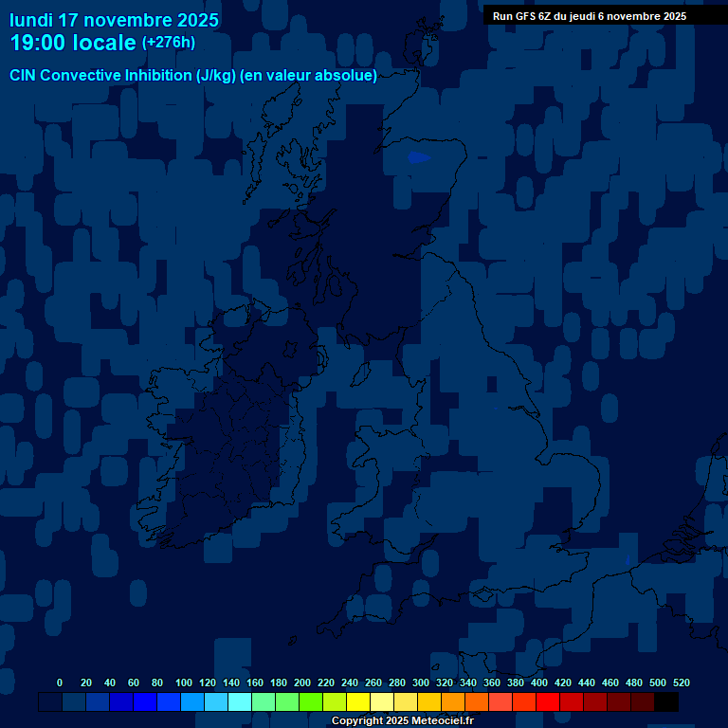Pick the cyan swatch between 140 and 160
Screen dimensions: 728x728
[x=240, y=701]
